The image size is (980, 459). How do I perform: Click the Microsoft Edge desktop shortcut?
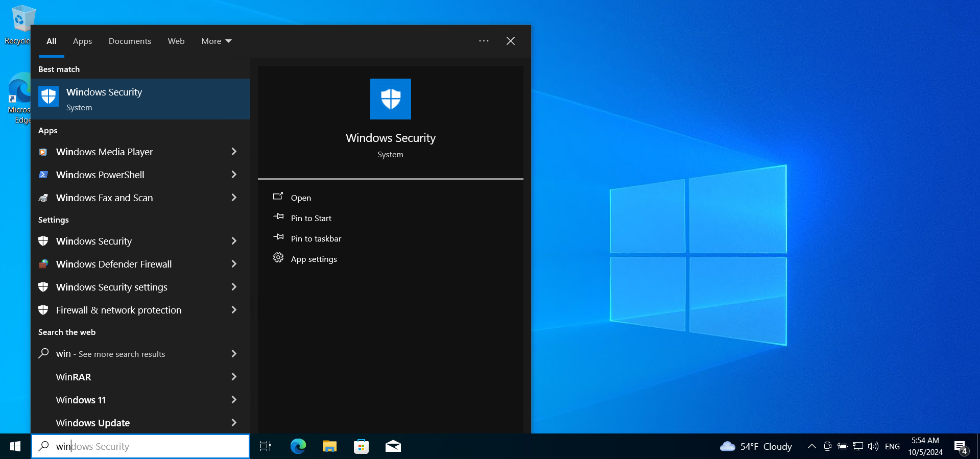click(x=19, y=98)
